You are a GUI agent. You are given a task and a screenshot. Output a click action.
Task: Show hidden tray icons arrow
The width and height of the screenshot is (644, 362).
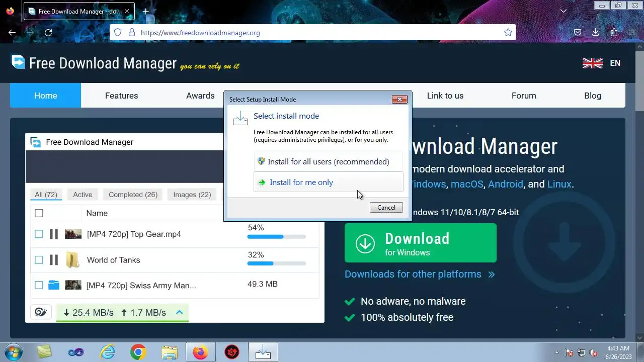556,352
